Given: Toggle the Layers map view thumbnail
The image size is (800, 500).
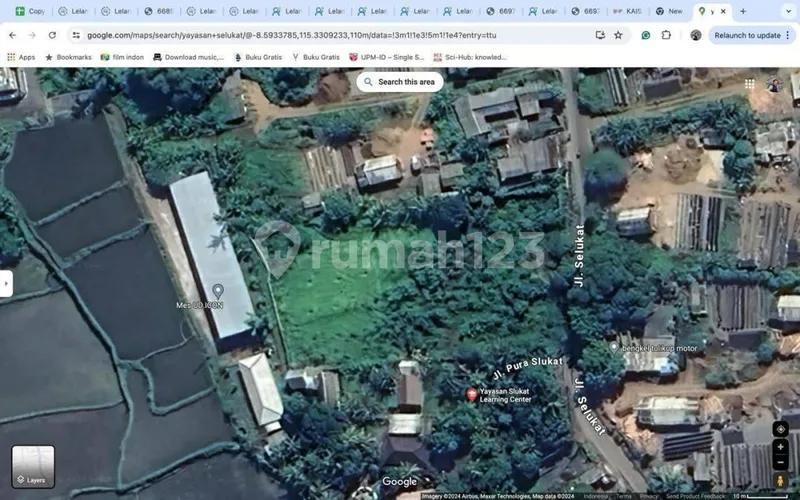Looking at the screenshot, I should 33,466.
